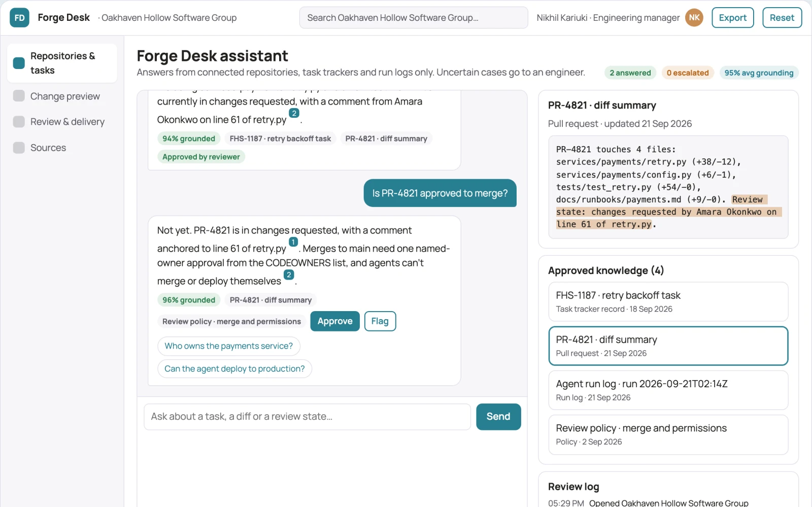
Task: Click the '96% grounded' badge
Action: 189,300
